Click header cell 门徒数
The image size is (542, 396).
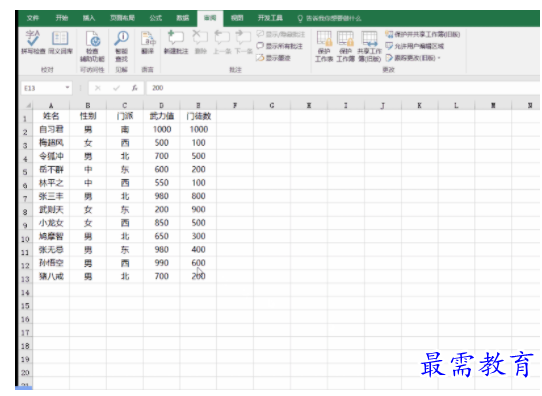(x=198, y=116)
